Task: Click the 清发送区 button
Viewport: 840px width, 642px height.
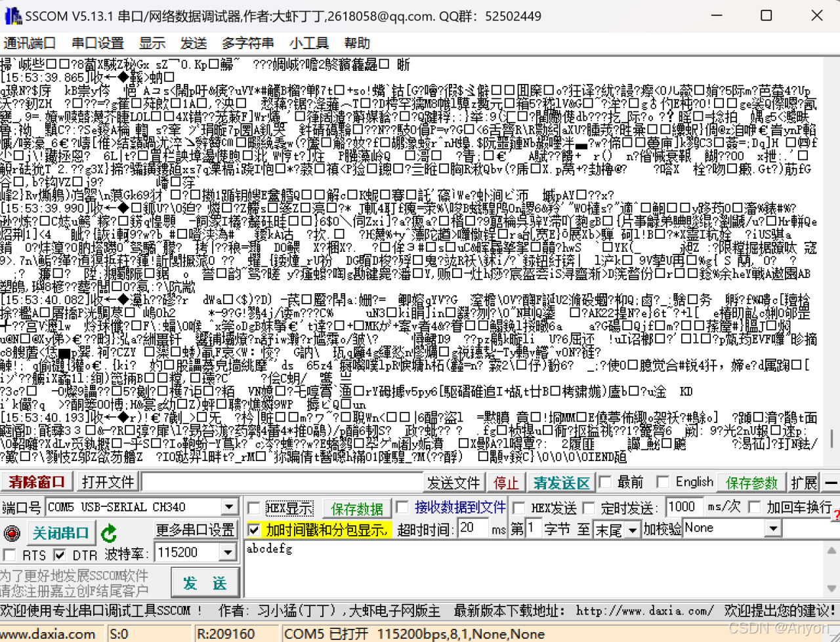Action: click(x=561, y=483)
